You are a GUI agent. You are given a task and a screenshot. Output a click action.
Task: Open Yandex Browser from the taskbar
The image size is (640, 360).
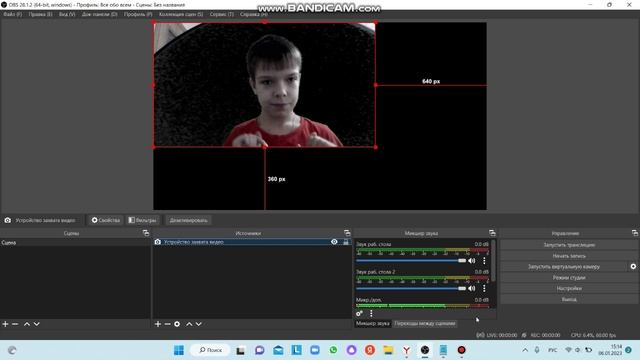click(407, 350)
